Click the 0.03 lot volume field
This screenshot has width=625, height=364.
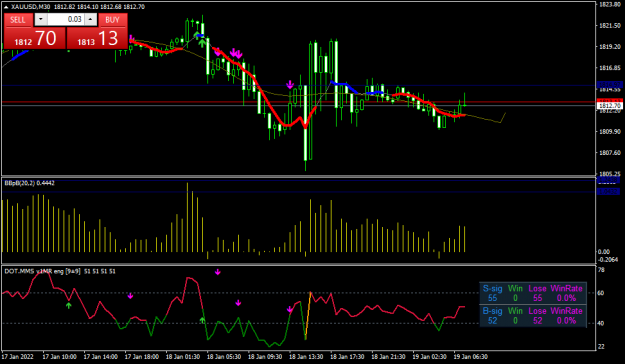[x=66, y=19]
